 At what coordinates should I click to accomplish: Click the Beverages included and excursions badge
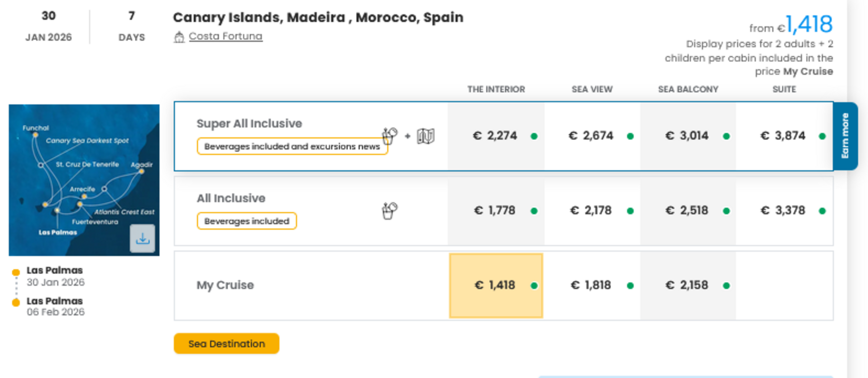coord(292,146)
